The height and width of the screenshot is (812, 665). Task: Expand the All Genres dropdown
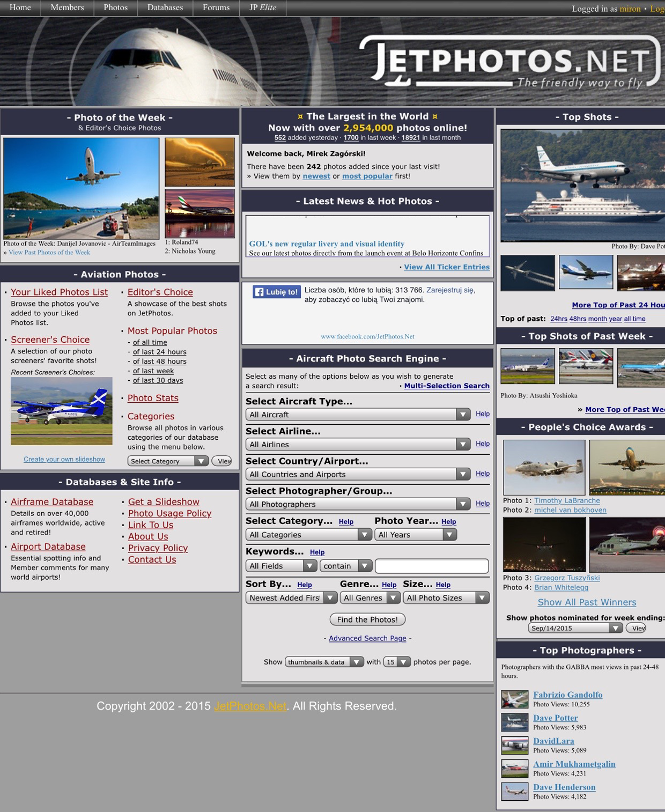[x=371, y=598]
